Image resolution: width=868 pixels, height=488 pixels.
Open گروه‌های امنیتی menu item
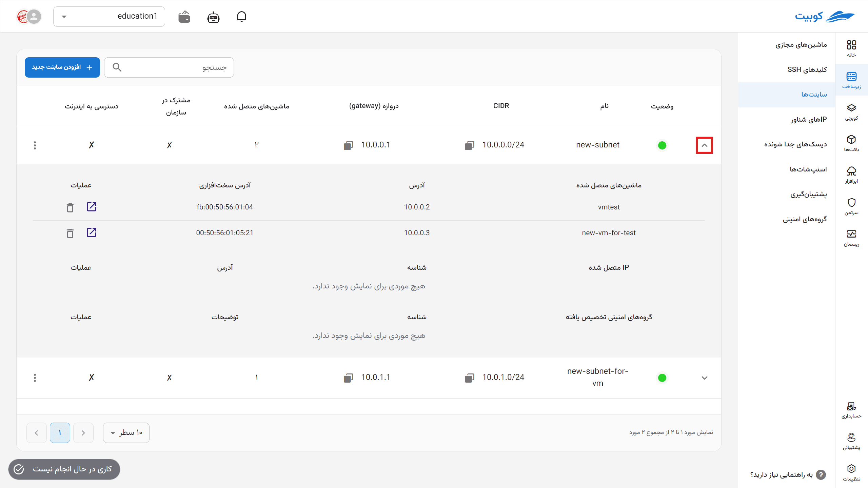pos(787,219)
